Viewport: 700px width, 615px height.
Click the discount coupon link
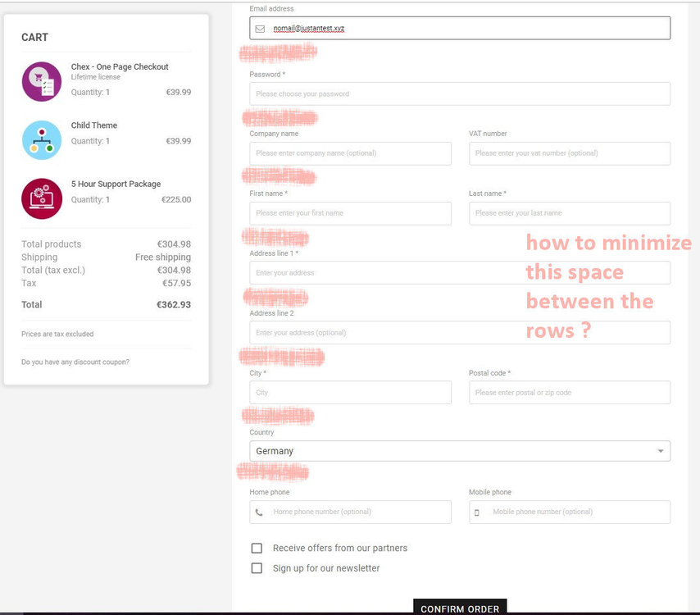[x=75, y=362]
